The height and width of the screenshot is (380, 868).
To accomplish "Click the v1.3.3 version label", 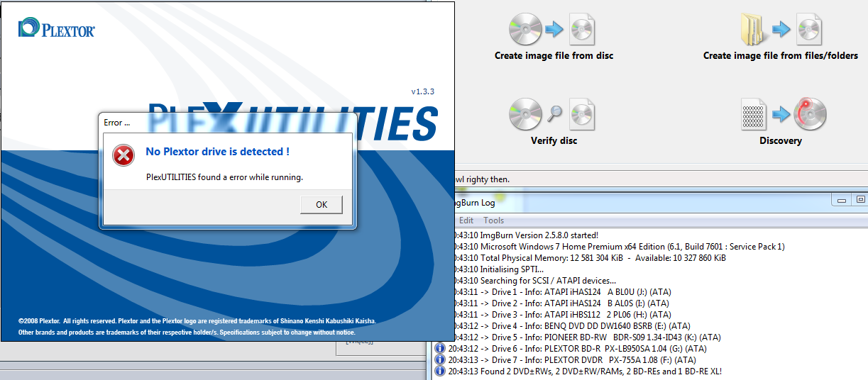I will [x=422, y=92].
